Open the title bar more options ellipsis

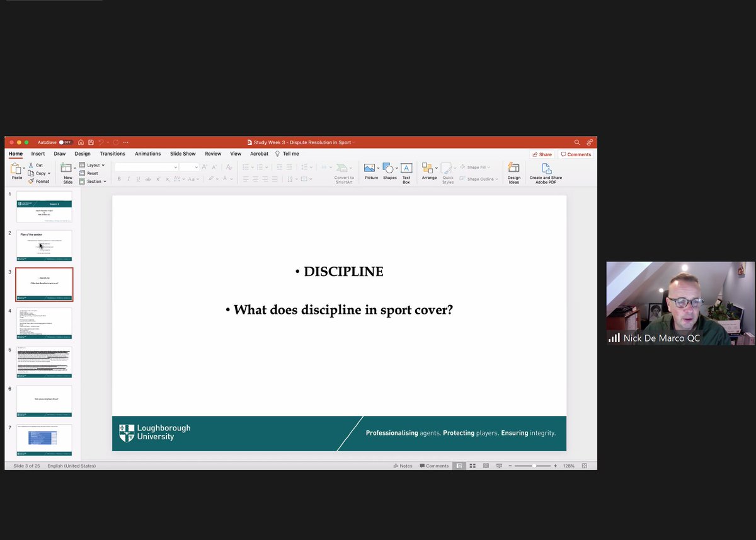click(x=125, y=142)
